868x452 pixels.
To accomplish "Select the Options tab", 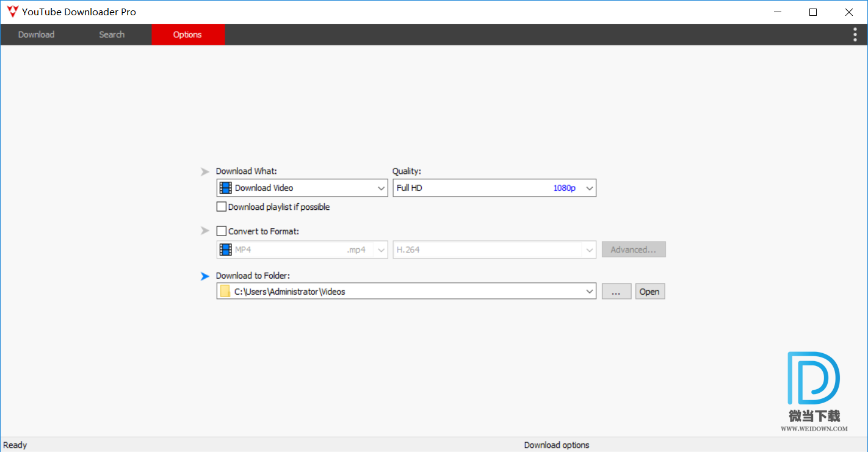I will (187, 35).
